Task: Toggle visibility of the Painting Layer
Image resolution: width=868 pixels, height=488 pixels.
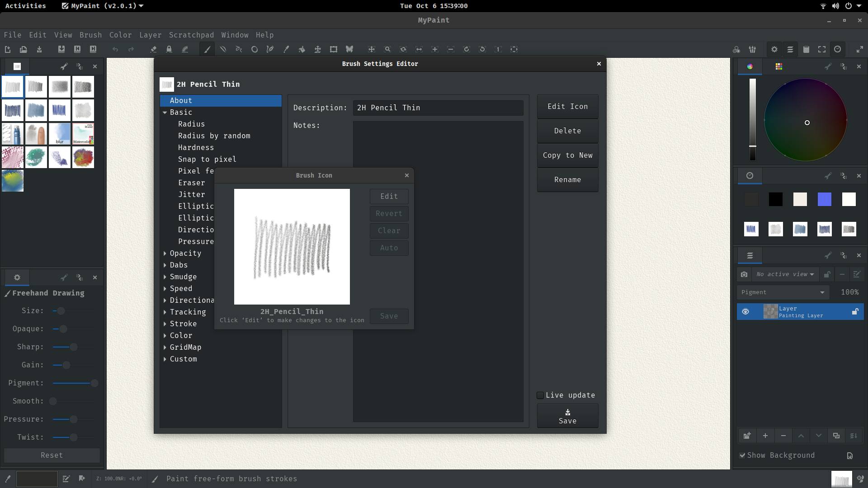Action: [x=745, y=311]
